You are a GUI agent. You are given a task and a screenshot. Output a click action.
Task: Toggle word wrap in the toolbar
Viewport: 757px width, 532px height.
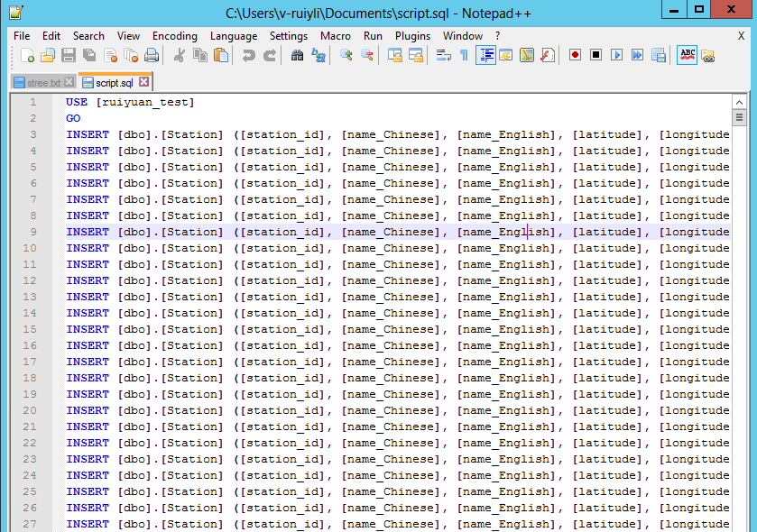(x=443, y=56)
